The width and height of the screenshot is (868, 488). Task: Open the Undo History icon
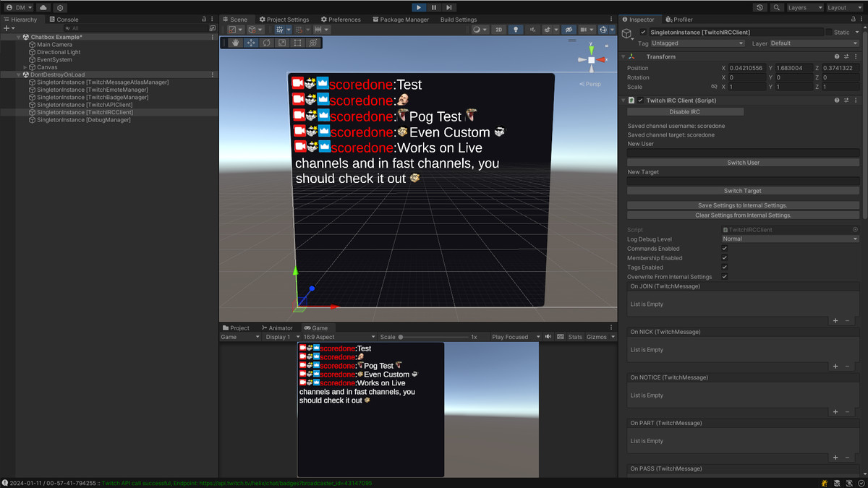pyautogui.click(x=759, y=7)
